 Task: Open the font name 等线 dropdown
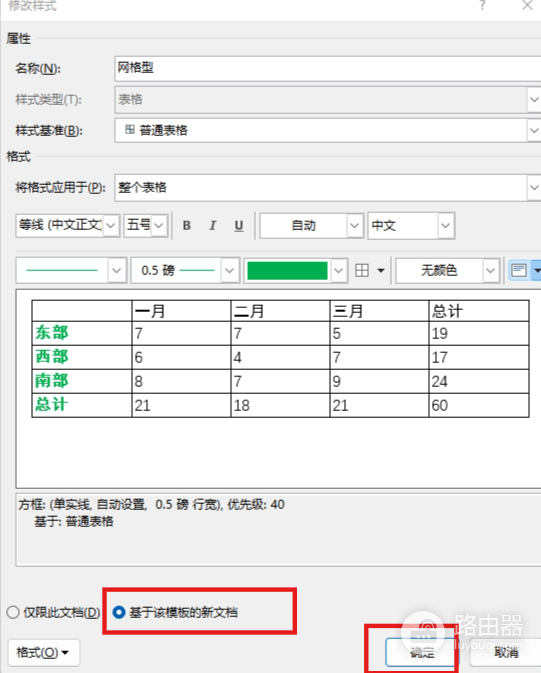tap(111, 226)
